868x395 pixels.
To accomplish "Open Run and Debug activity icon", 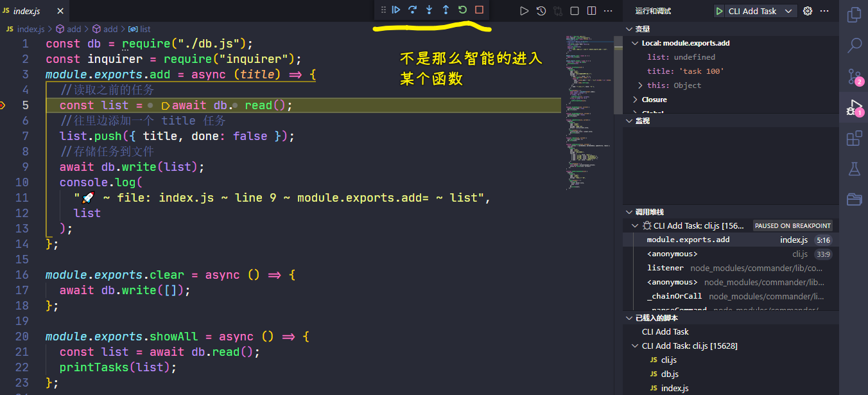I will click(854, 107).
